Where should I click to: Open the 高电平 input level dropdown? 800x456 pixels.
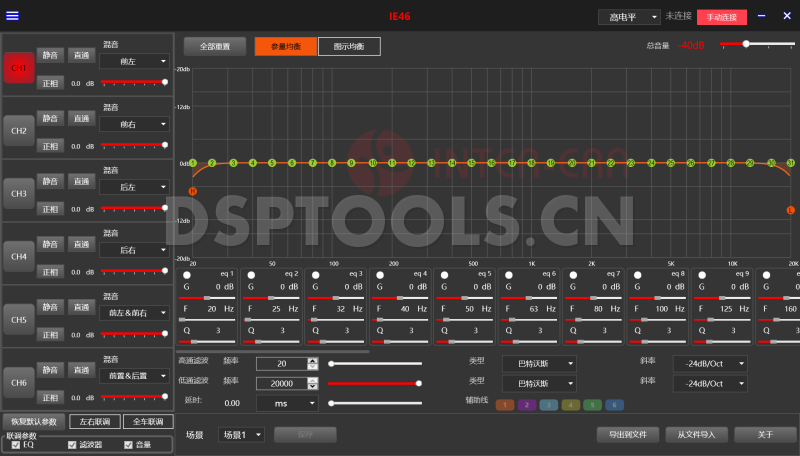(629, 17)
